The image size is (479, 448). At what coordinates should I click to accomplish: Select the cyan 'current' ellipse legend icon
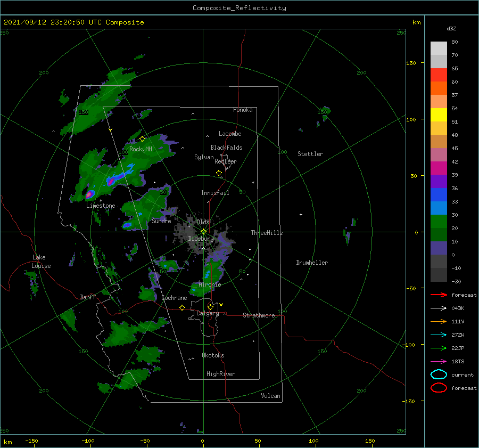(439, 374)
